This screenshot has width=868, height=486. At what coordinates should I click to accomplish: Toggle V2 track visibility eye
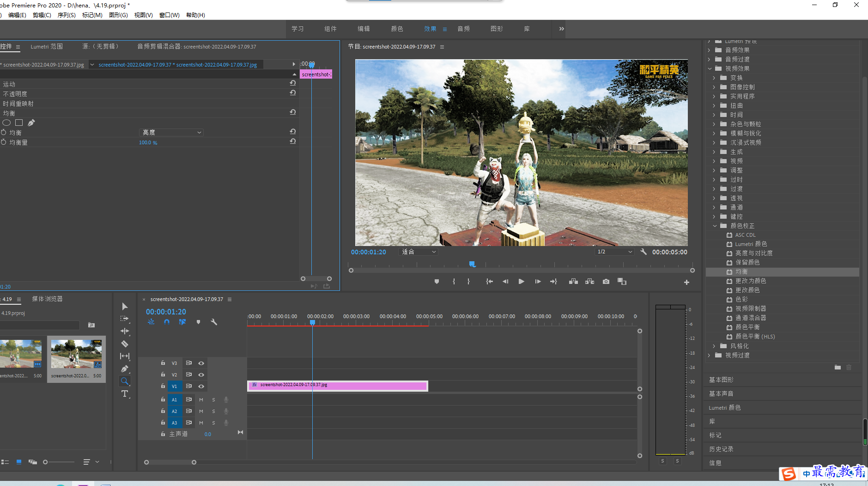coord(201,375)
